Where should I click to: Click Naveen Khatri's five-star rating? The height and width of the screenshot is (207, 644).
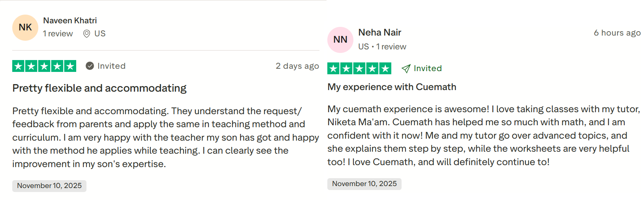[x=44, y=66]
